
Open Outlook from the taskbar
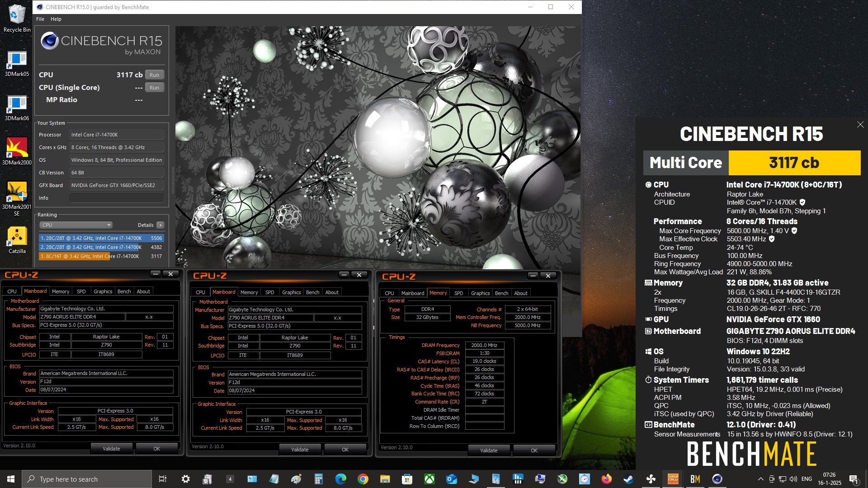451,479
